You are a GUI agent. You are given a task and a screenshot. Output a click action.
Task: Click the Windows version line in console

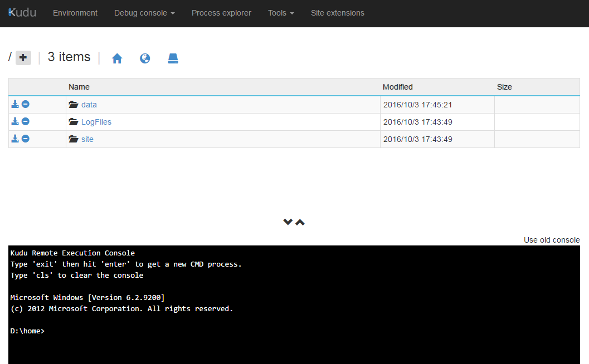[x=87, y=298]
